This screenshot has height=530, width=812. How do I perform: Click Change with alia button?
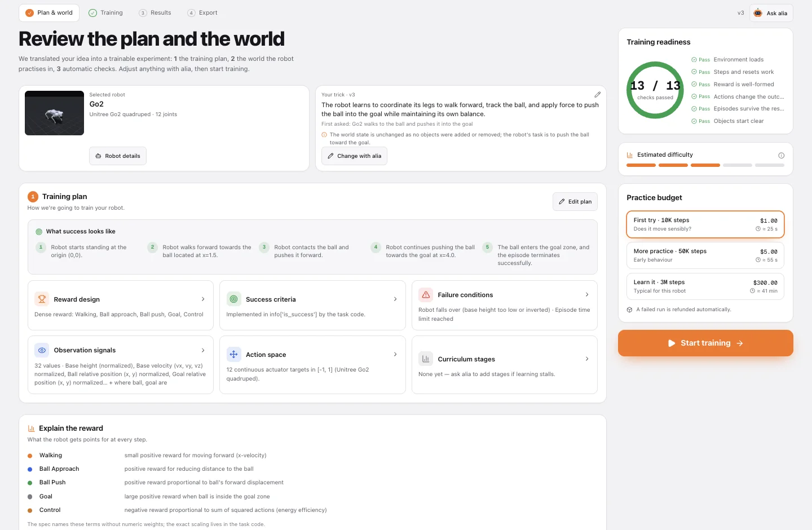coord(354,156)
